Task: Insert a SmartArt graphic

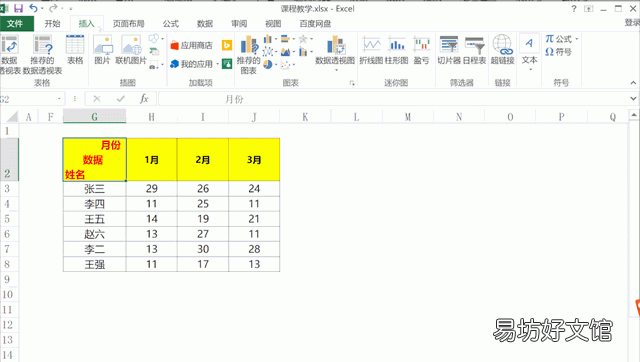Action: [x=154, y=51]
